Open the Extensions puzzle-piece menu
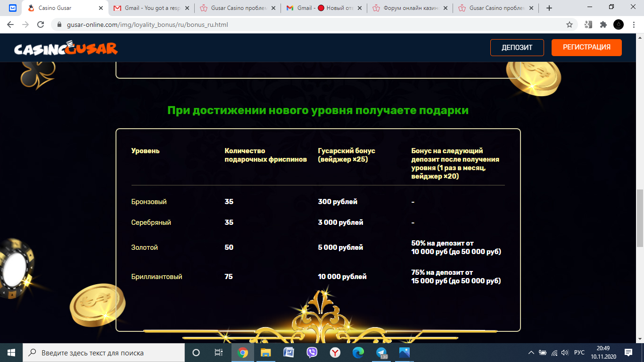The height and width of the screenshot is (362, 644). pos(603,25)
